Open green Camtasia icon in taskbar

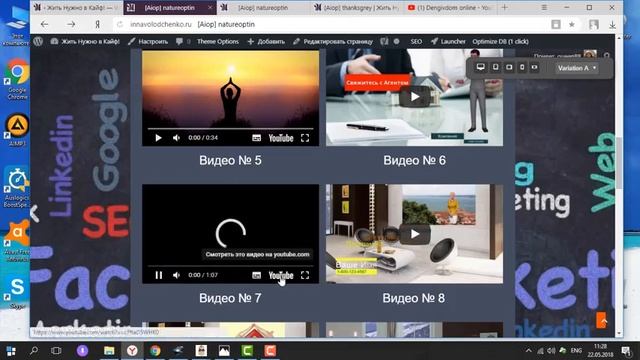tap(247, 351)
